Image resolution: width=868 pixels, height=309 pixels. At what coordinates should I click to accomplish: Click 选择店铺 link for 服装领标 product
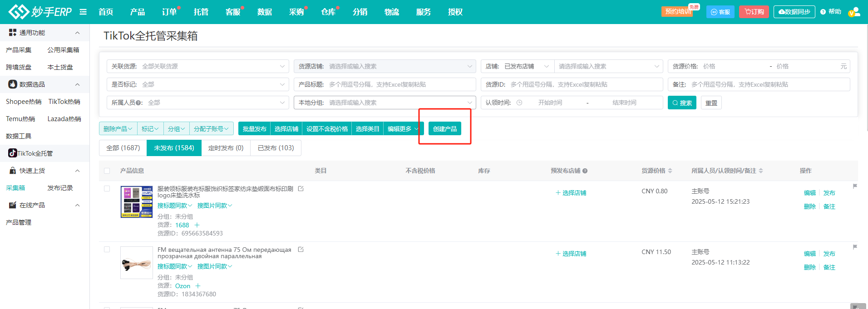coord(571,193)
